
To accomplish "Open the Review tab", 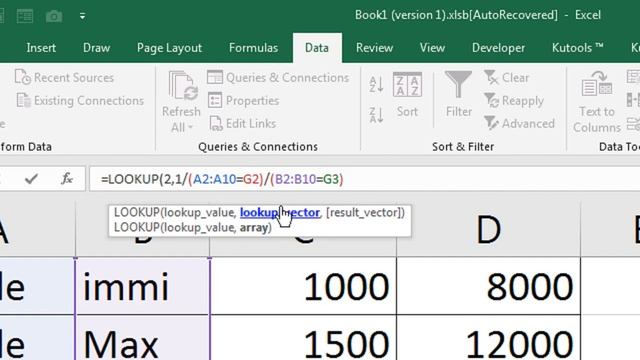I will click(374, 48).
